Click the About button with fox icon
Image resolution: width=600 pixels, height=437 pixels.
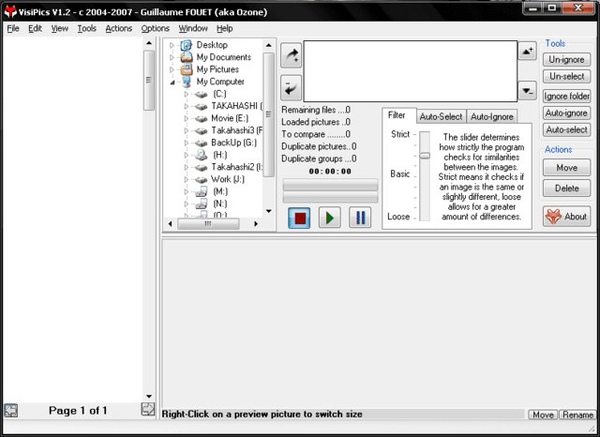click(567, 217)
